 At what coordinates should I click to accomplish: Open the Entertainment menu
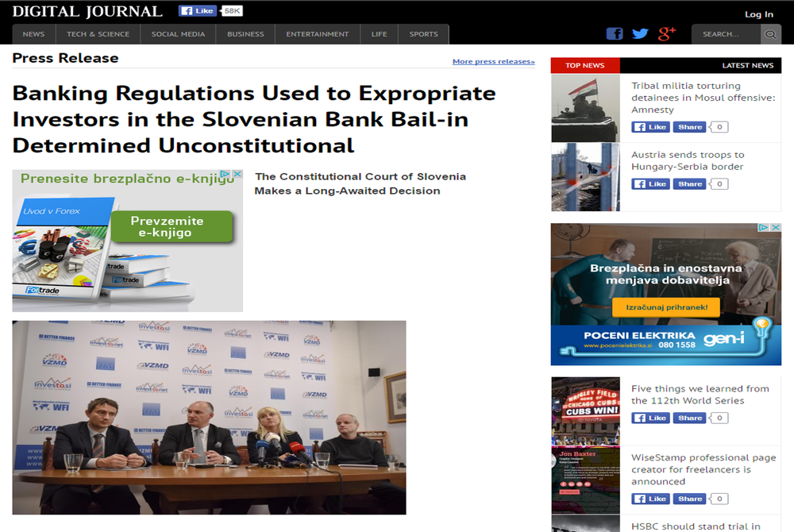[318, 34]
